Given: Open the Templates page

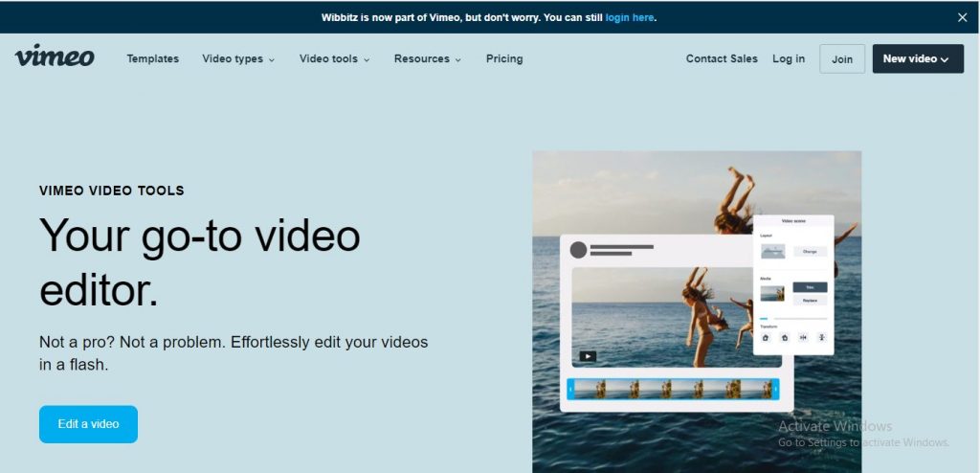Looking at the screenshot, I should click(x=152, y=58).
